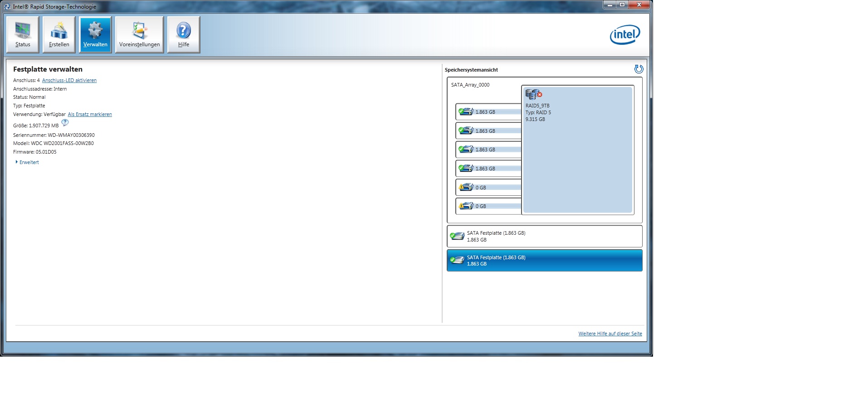Image resolution: width=868 pixels, height=416 pixels.
Task: Select the upper 0 GB warning disk
Action: 489,188
